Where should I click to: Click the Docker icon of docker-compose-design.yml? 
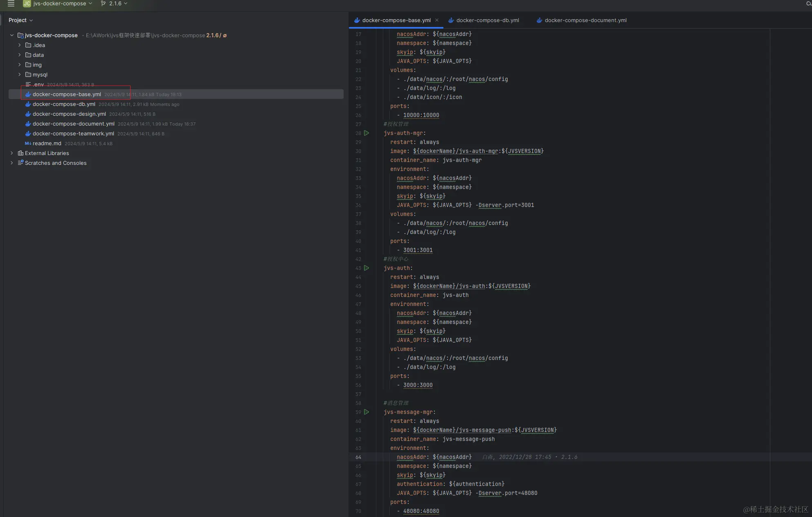coord(28,114)
